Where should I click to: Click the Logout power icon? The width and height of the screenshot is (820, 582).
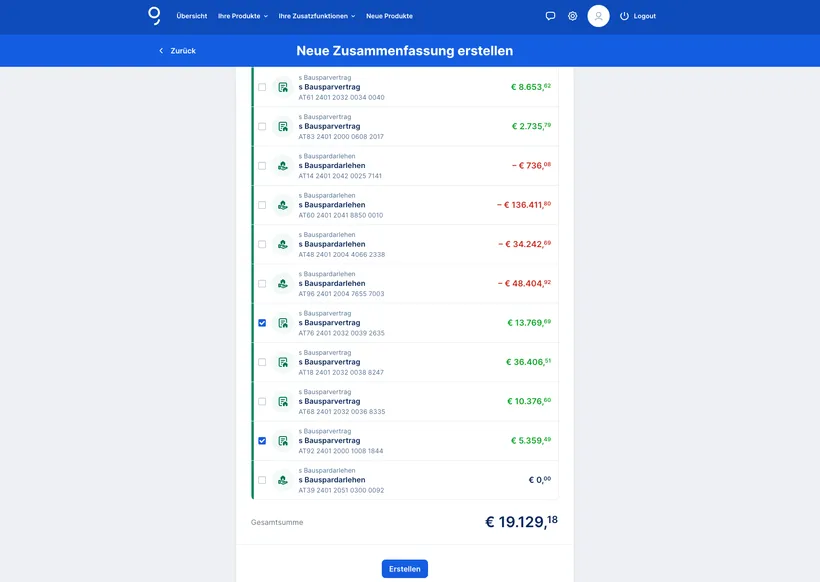[x=625, y=16]
